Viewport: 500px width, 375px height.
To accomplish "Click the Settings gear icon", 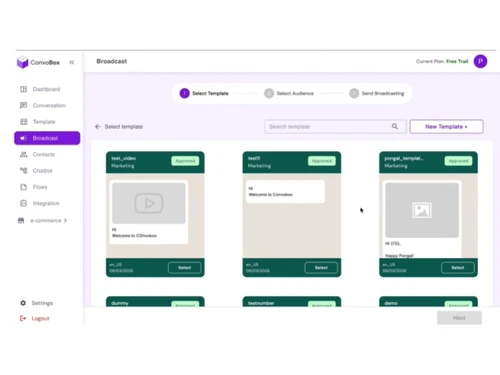I will [x=23, y=303].
